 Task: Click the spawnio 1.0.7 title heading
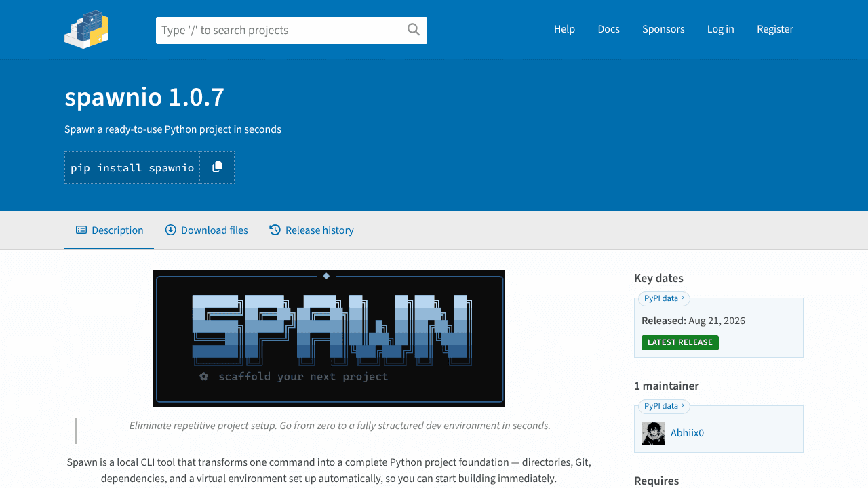coord(144,98)
